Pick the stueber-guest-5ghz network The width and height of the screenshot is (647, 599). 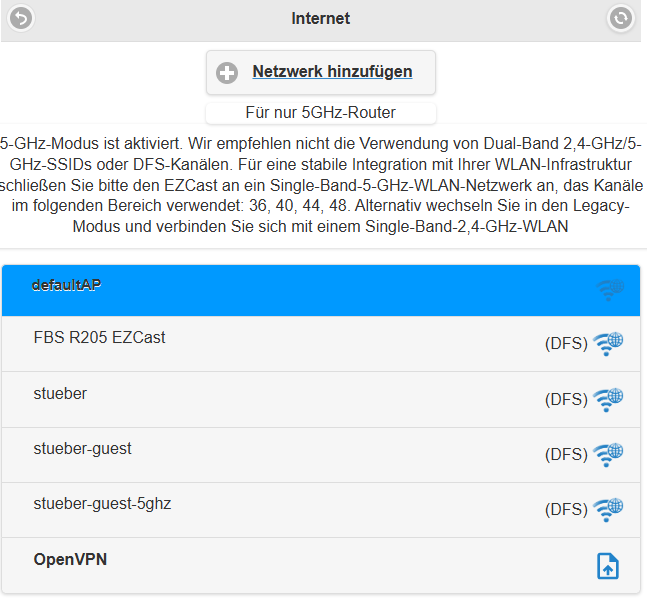coord(321,510)
